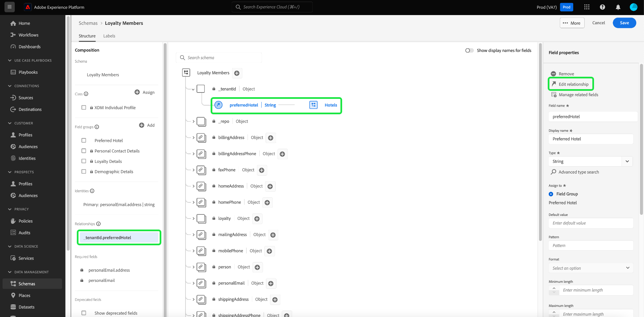Save the schema
This screenshot has height=317, width=644.
(624, 23)
